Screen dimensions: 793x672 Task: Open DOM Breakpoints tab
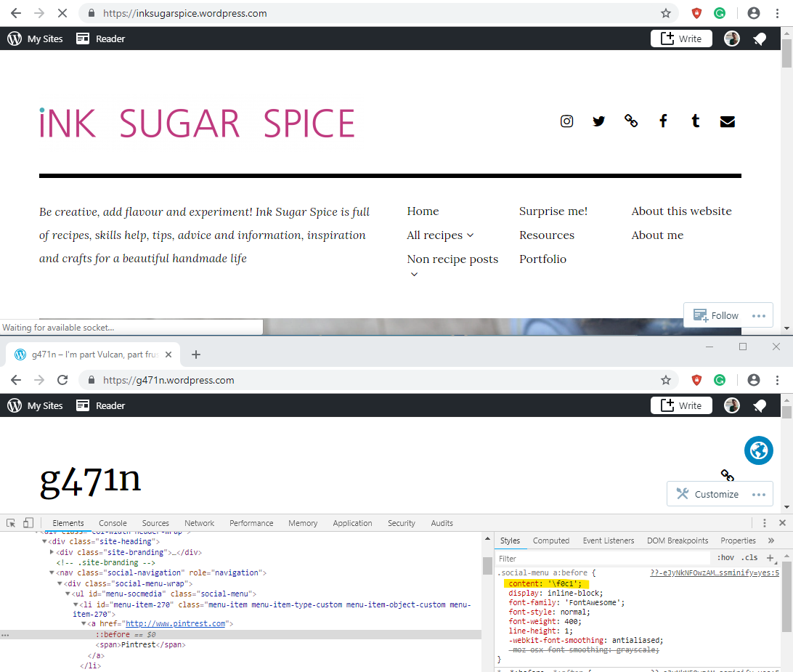point(678,541)
